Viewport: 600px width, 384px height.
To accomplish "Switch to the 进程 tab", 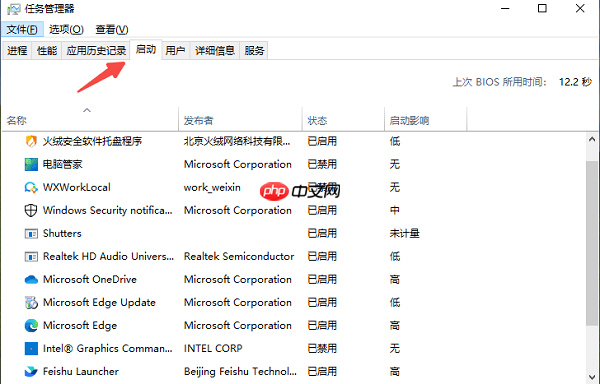I will pyautogui.click(x=17, y=50).
